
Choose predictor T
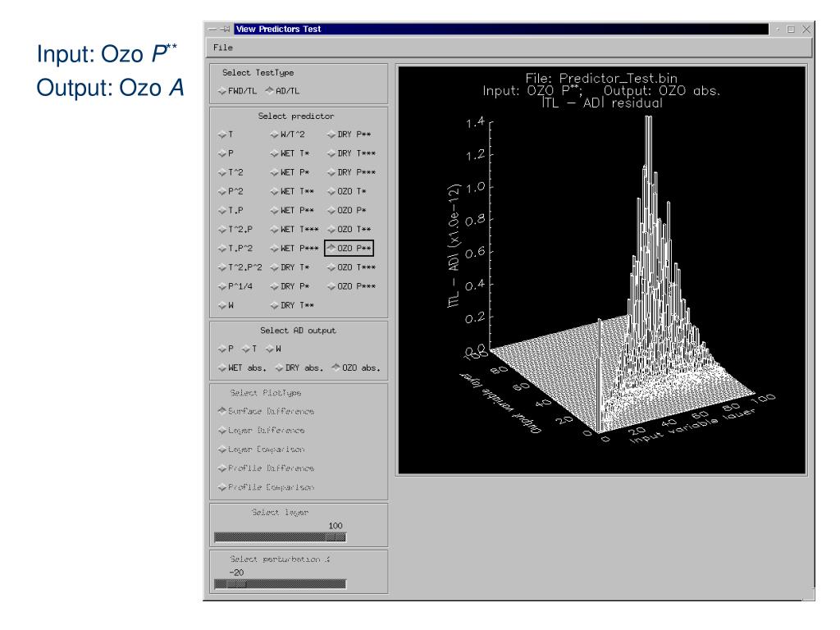226,135
